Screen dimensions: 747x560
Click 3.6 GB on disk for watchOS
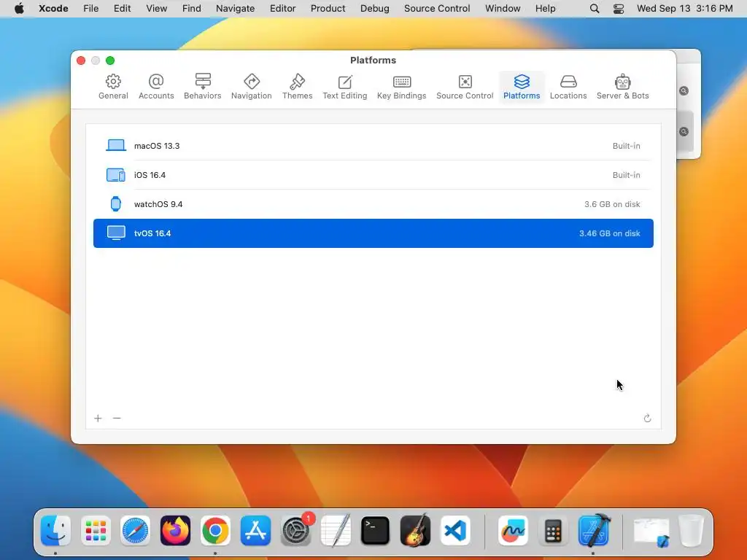point(612,204)
